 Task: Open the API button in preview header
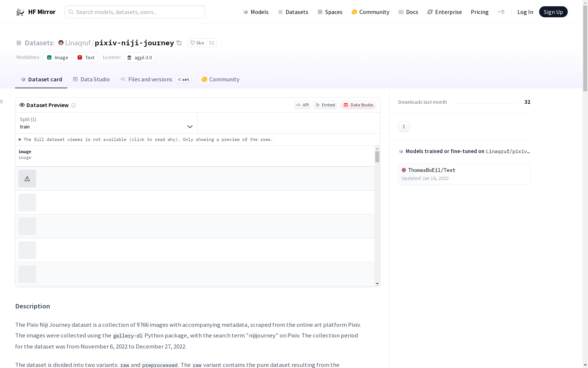302,105
